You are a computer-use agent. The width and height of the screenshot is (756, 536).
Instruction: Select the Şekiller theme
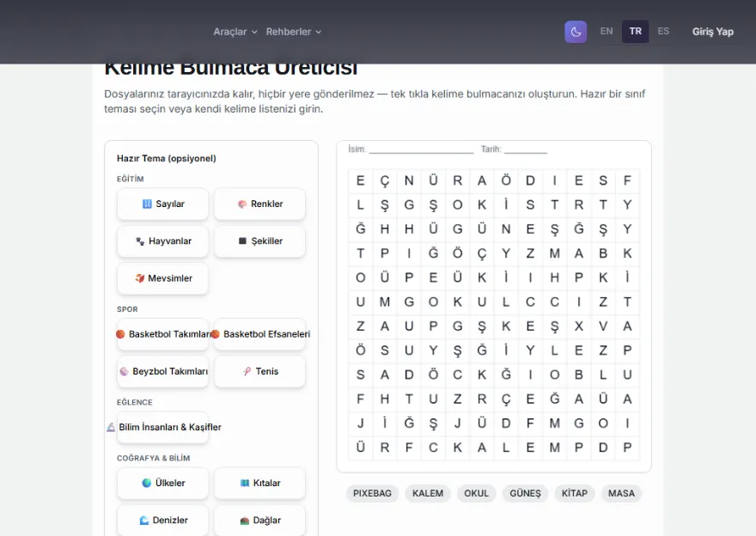[259, 241]
